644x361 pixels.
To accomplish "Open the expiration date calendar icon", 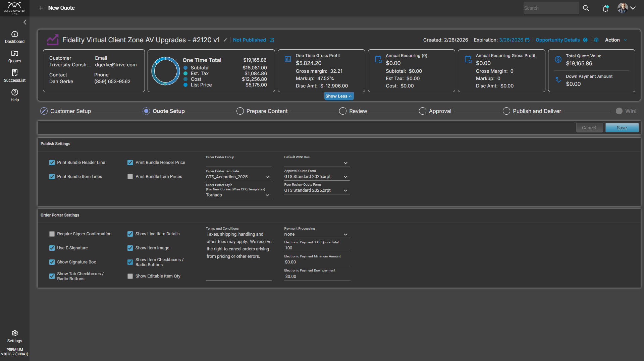I will [527, 40].
